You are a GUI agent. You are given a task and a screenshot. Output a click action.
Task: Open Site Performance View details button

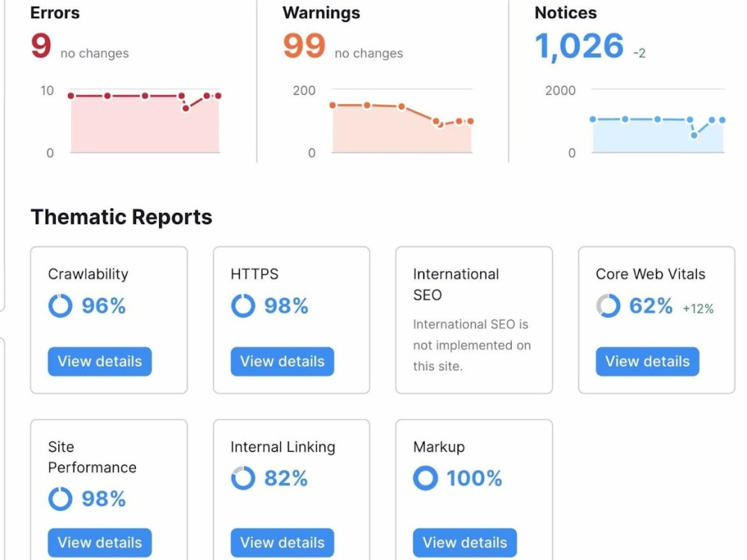click(99, 542)
